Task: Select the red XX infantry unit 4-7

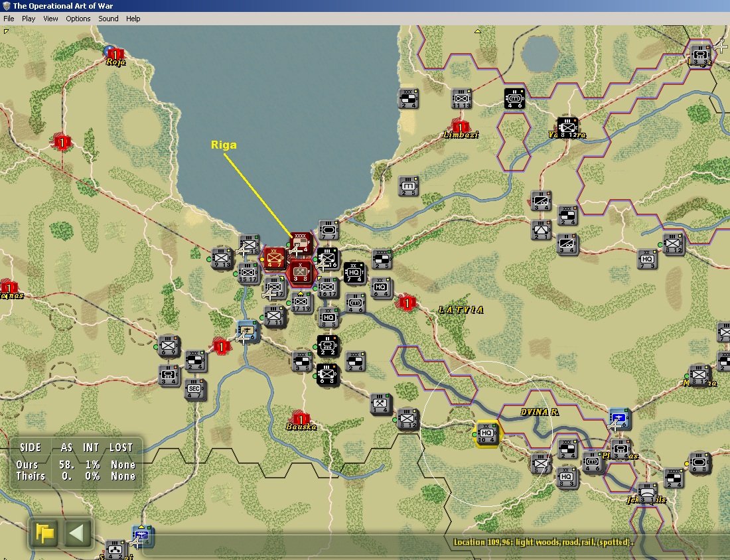Action: pyautogui.click(x=273, y=258)
